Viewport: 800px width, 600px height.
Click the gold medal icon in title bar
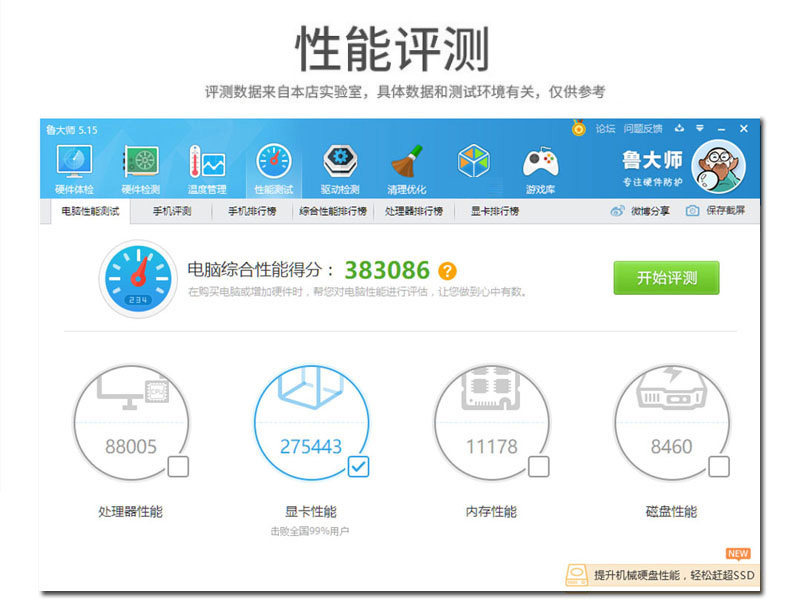tap(579, 128)
